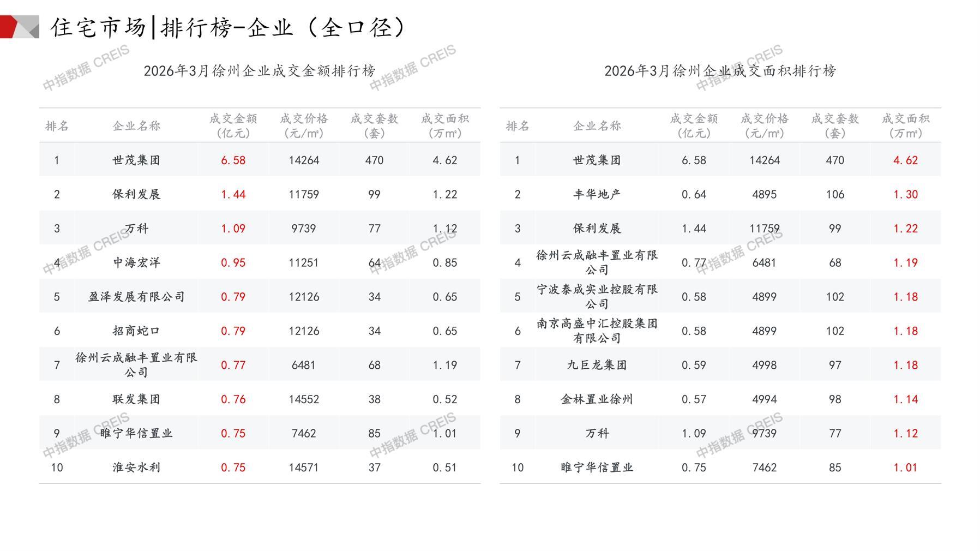
Task: Select the slide title 住宅市场|排行榜-企业
Action: coord(228,27)
